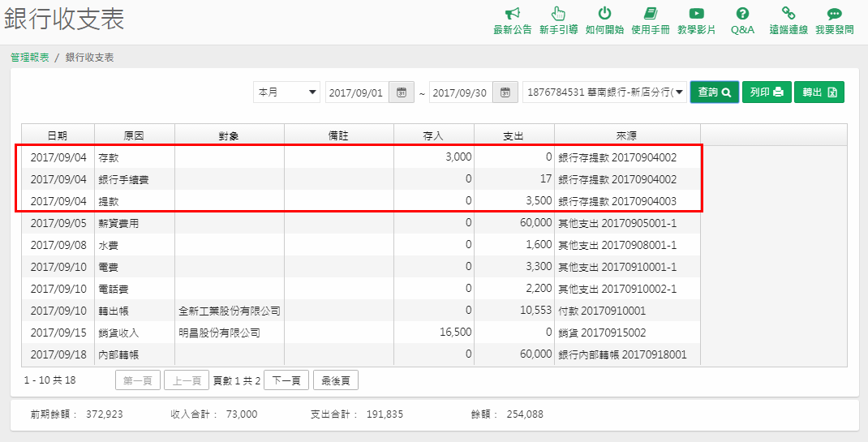Click the 3,000 deposit amount
Screen dimensions: 868x442
pos(458,157)
